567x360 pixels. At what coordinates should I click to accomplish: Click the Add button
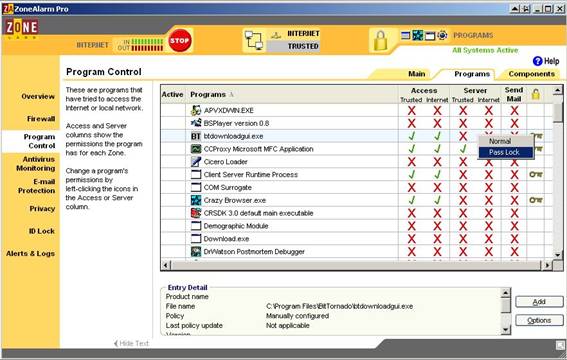tap(539, 302)
